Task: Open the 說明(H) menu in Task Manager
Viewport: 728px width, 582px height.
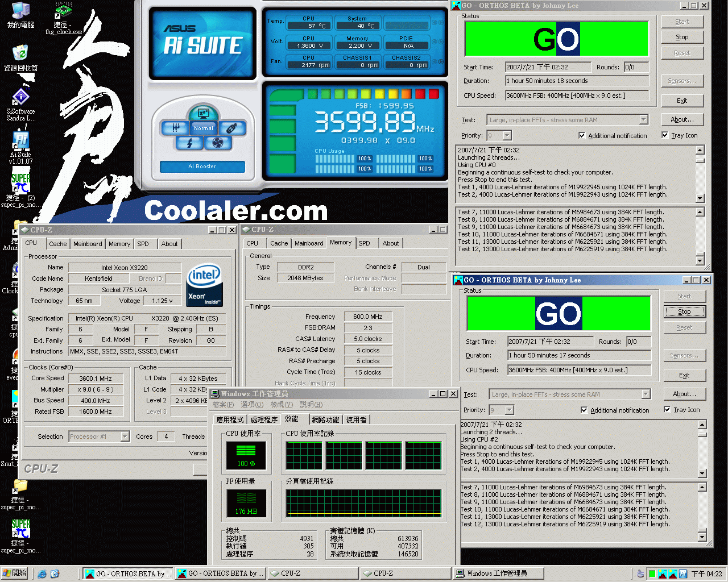Action: tap(311, 405)
